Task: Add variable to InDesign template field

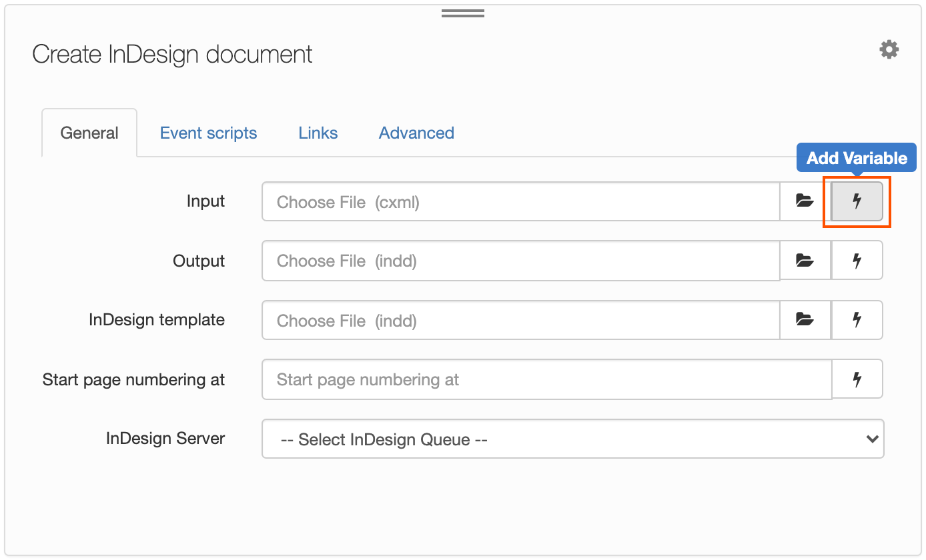Action: [857, 320]
